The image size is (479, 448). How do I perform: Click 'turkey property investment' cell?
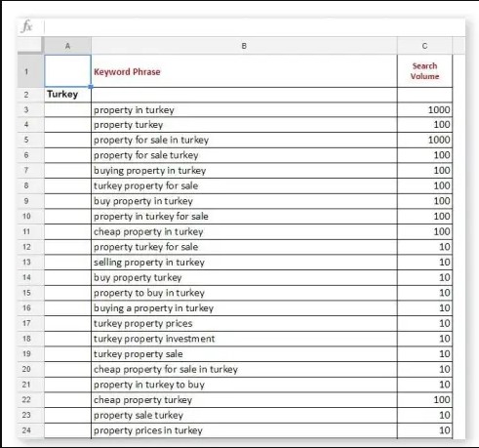click(x=244, y=339)
